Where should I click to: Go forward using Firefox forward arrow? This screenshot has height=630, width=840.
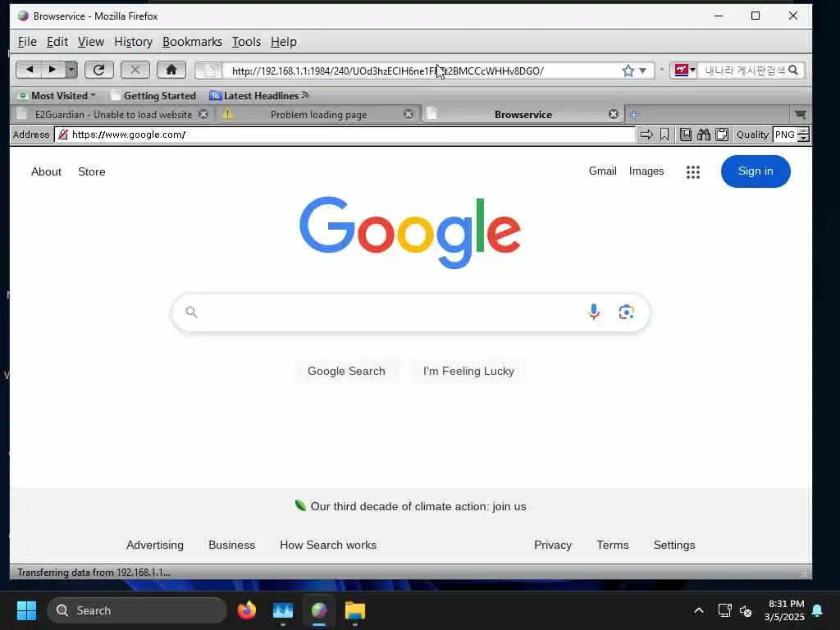tap(52, 70)
